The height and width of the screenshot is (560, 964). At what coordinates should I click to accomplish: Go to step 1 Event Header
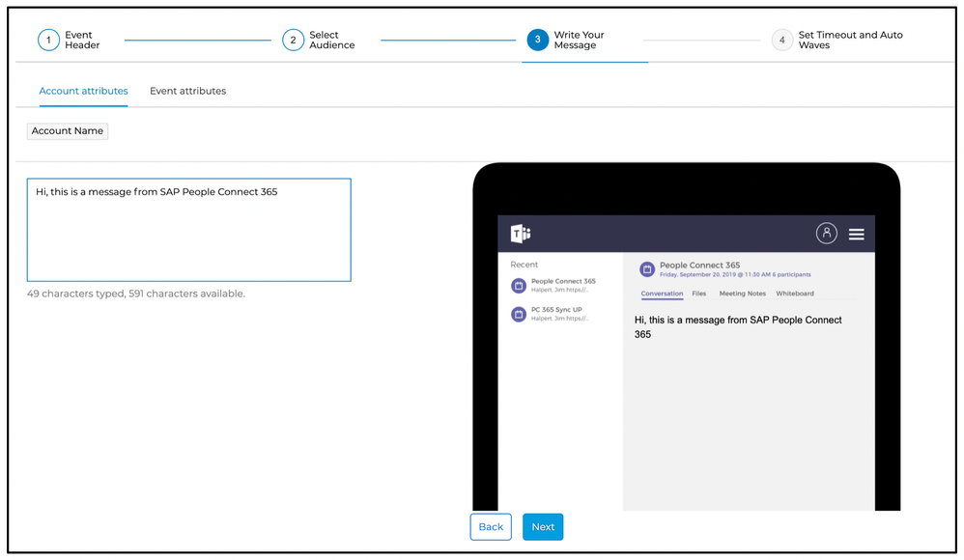click(69, 40)
